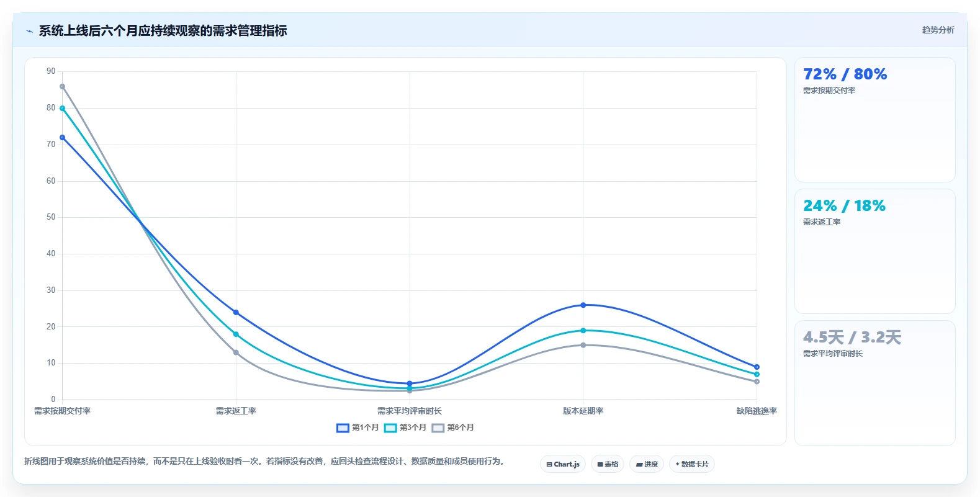Image resolution: width=980 pixels, height=497 pixels.
Task: Click the description text starting with 折线图用于观察
Action: click(x=266, y=461)
